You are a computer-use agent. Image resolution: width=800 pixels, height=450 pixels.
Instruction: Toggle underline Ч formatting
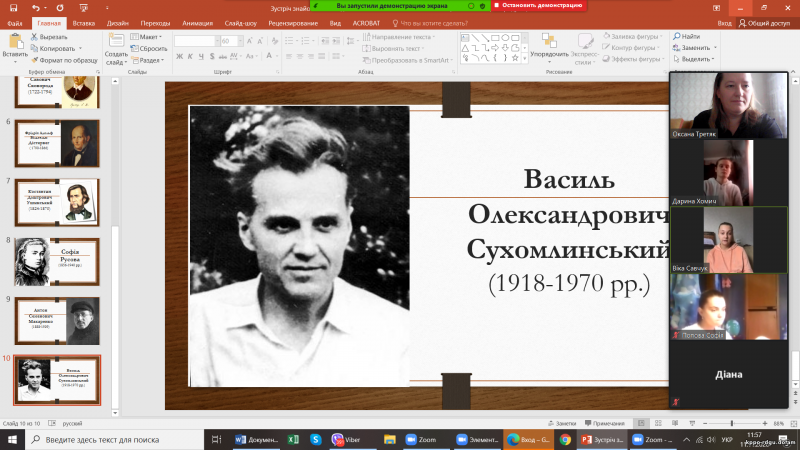click(x=201, y=56)
